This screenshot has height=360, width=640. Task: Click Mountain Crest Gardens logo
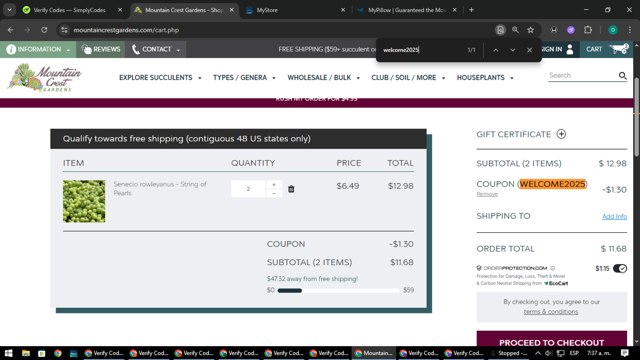tap(44, 78)
